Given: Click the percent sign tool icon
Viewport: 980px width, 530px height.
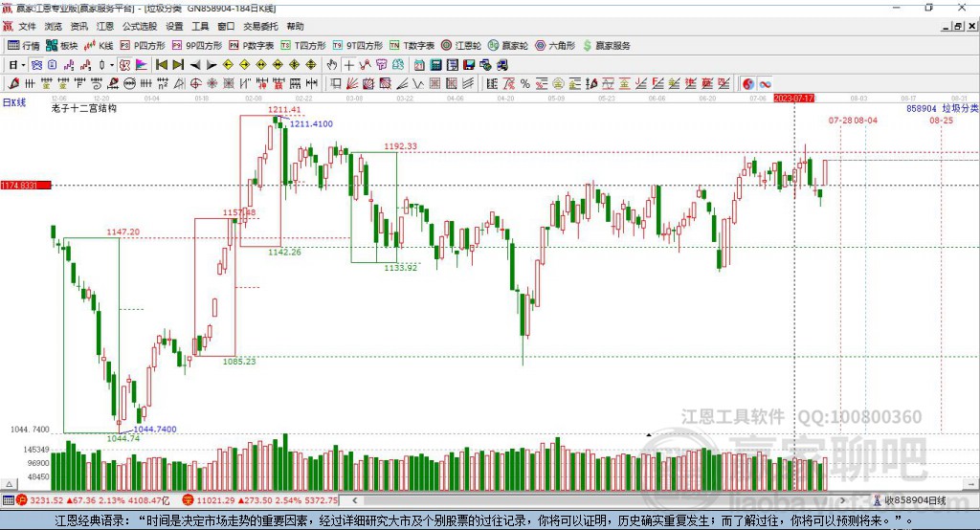Looking at the screenshot, I should point(525,84).
